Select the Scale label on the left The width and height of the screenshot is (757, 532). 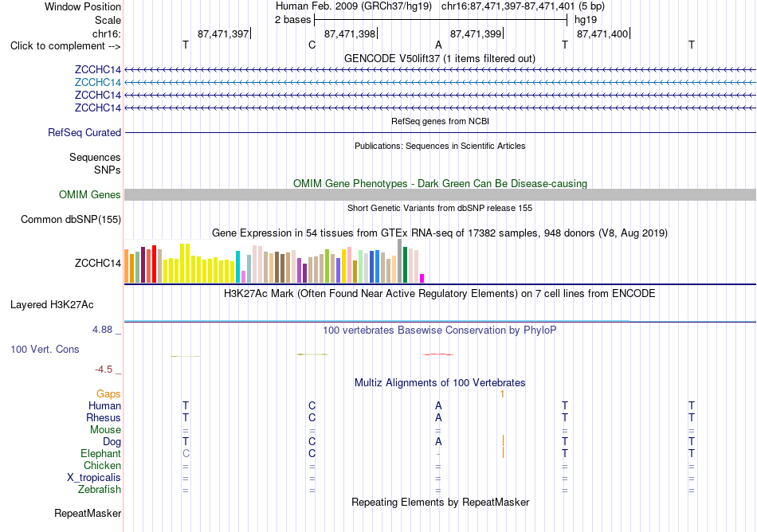[108, 20]
